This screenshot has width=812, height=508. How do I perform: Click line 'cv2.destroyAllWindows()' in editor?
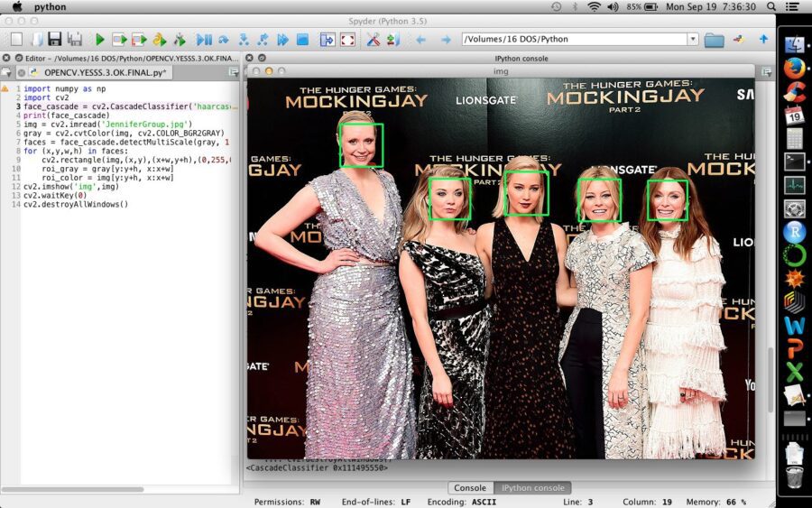tap(76, 204)
